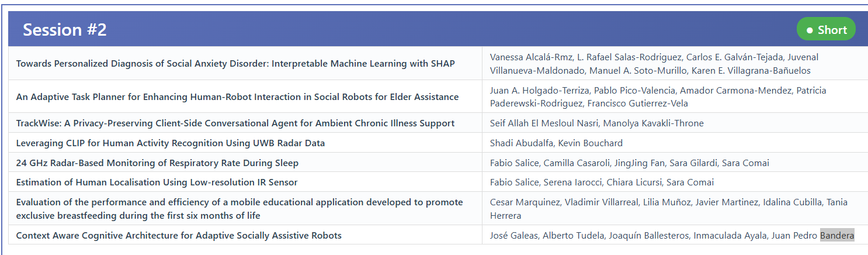
Task: Click the white dot in Short badge
Action: tap(809, 30)
